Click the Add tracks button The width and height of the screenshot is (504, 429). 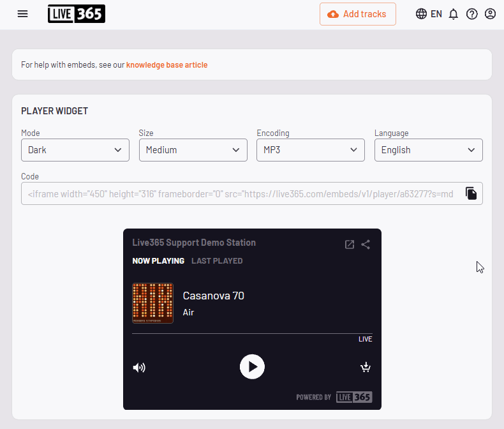(358, 14)
